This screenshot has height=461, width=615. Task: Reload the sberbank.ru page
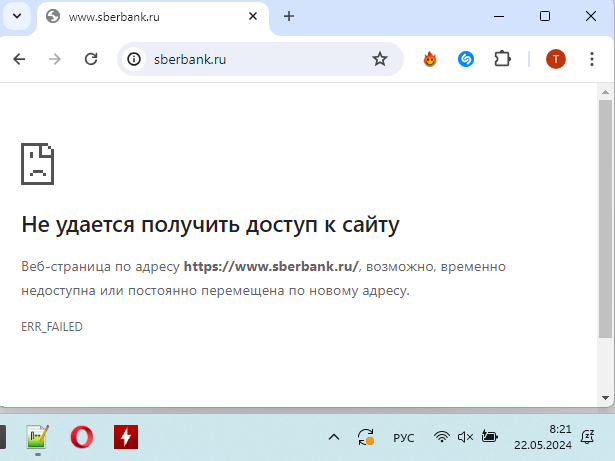pyautogui.click(x=91, y=59)
